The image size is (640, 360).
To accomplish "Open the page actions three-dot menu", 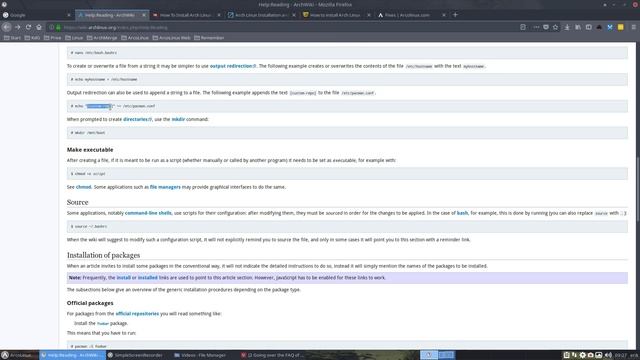I will [536, 27].
